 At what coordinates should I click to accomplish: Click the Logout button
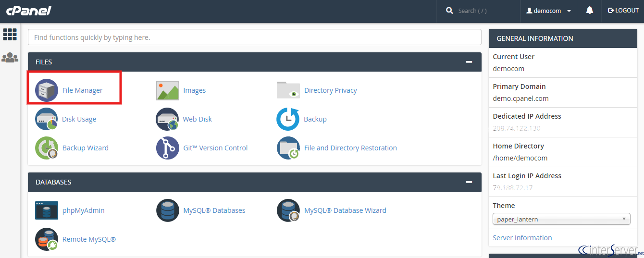tap(623, 11)
